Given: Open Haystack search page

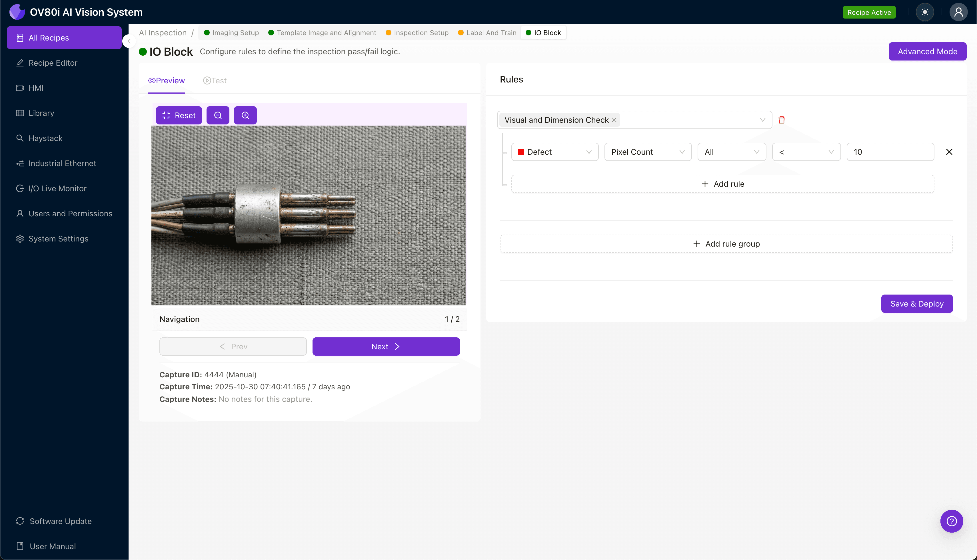Looking at the screenshot, I should (x=64, y=138).
